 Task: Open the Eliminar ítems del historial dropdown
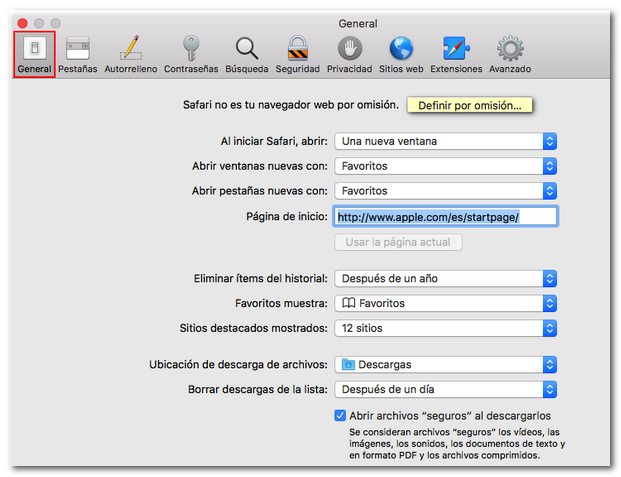445,278
